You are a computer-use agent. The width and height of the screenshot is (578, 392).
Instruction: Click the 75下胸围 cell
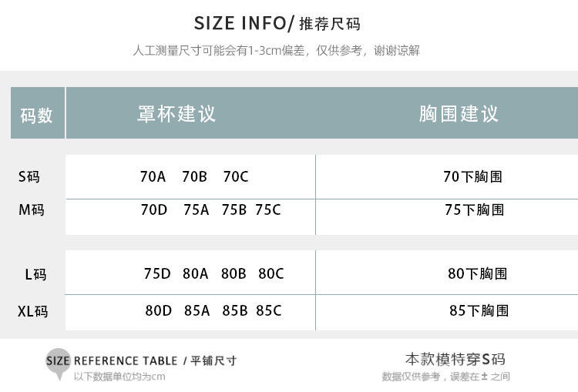[475, 209]
